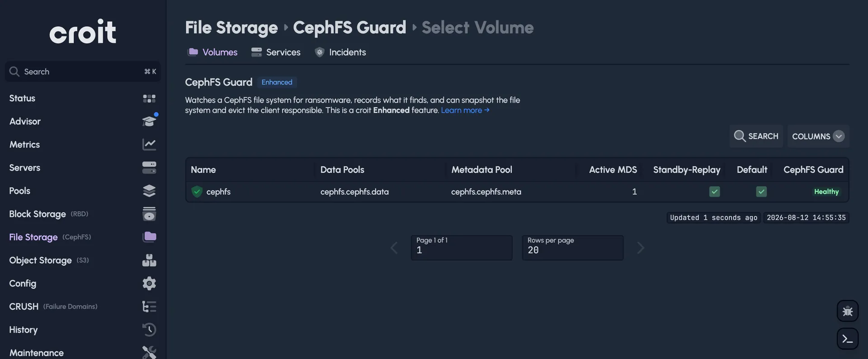Toggle the Default checkbox for cephfs
The height and width of the screenshot is (359, 868).
click(761, 192)
